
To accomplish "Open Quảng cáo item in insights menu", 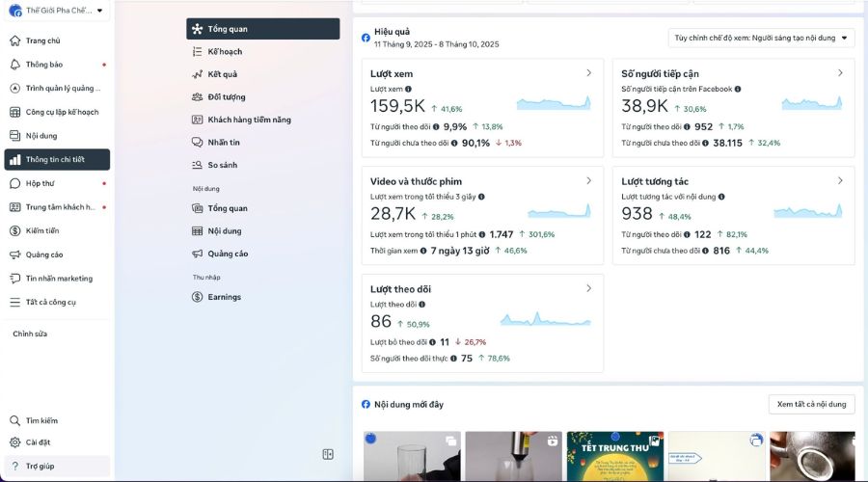I will tap(263, 254).
